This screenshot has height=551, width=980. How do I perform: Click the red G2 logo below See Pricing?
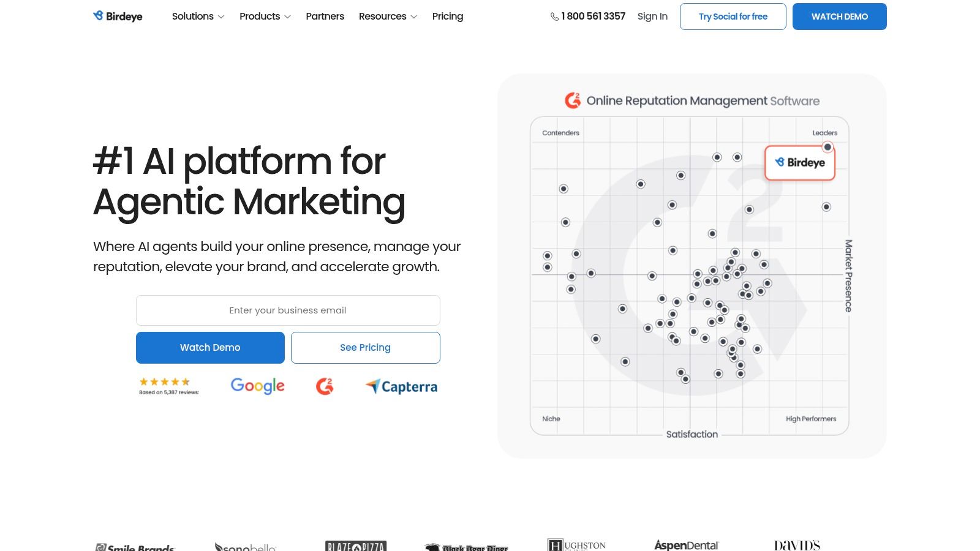(x=325, y=386)
